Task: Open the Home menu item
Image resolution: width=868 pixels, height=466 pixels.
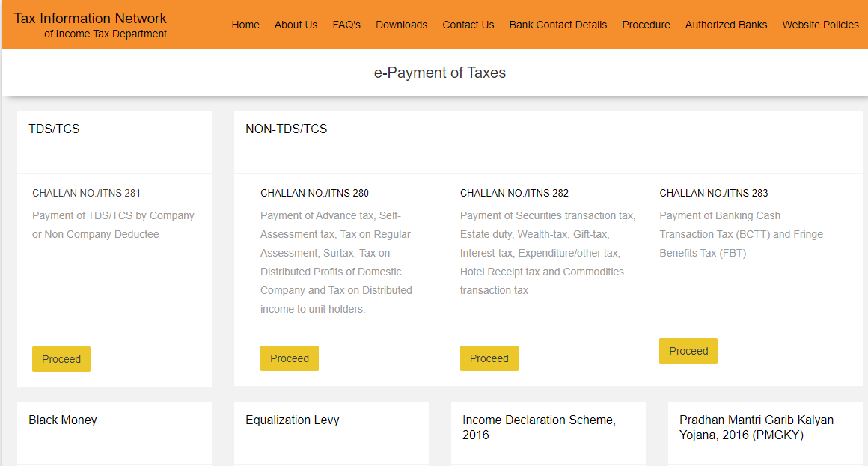Action: coord(245,25)
